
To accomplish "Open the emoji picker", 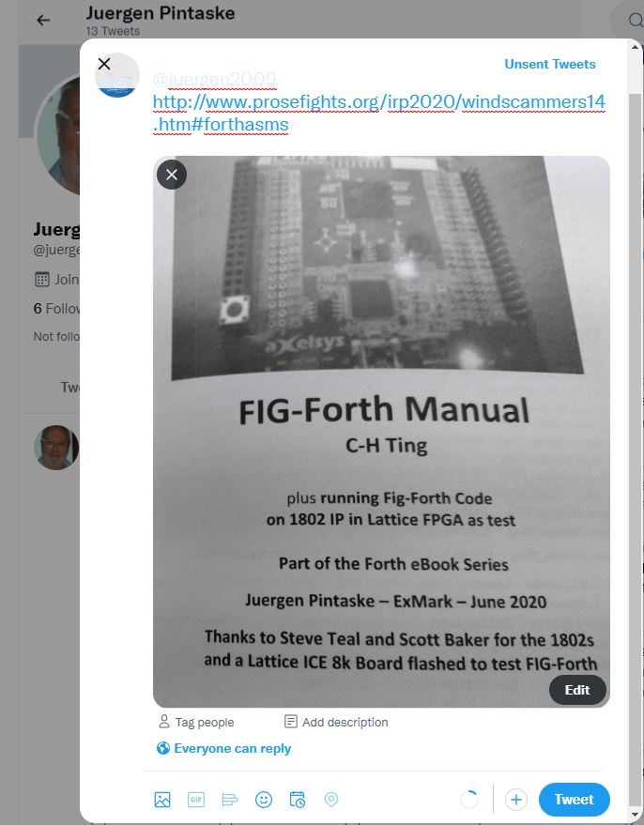I will (x=264, y=800).
